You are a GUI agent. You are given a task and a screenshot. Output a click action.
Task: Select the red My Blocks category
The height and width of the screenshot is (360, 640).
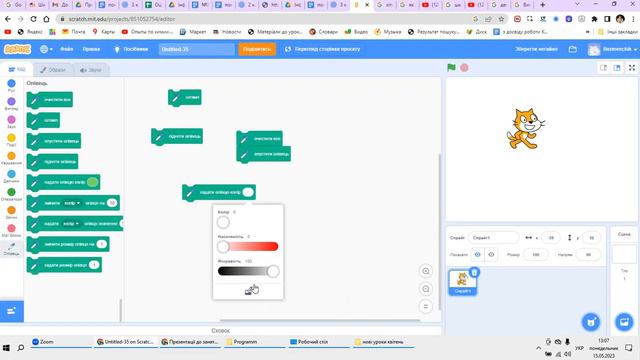pos(11,228)
